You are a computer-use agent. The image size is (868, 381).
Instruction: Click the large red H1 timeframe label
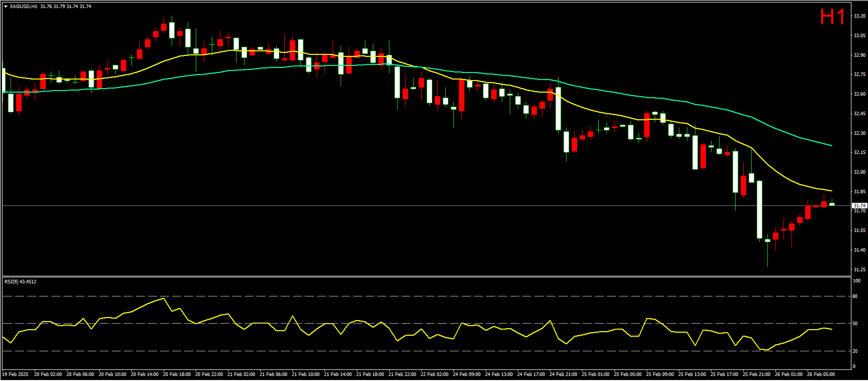pos(832,17)
